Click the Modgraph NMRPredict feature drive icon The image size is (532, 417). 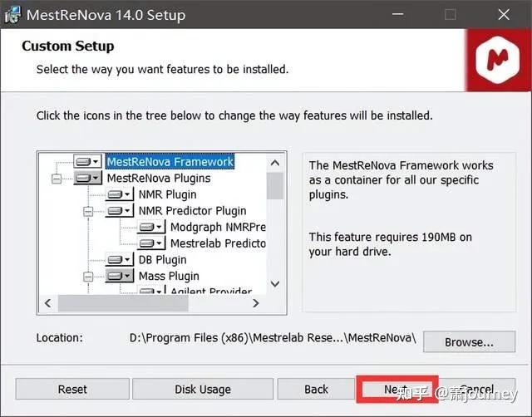pos(150,227)
